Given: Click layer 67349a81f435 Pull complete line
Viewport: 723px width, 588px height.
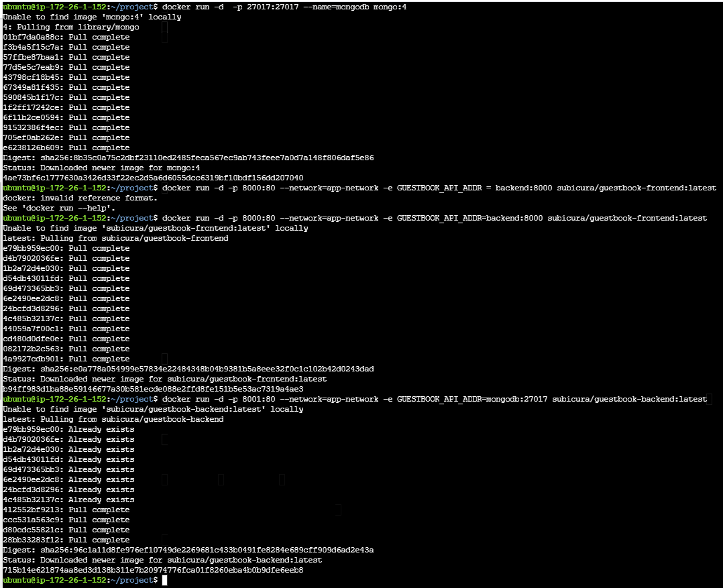Looking at the screenshot, I should click(x=66, y=88).
